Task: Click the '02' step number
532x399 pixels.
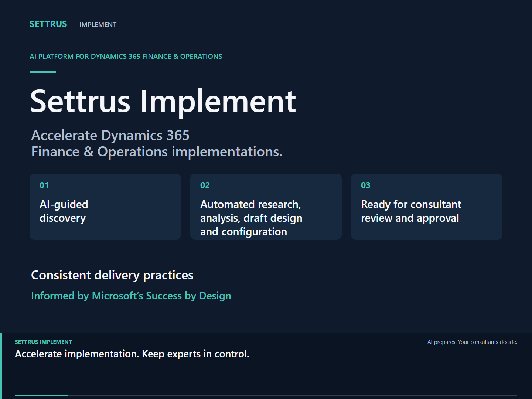Action: (205, 185)
